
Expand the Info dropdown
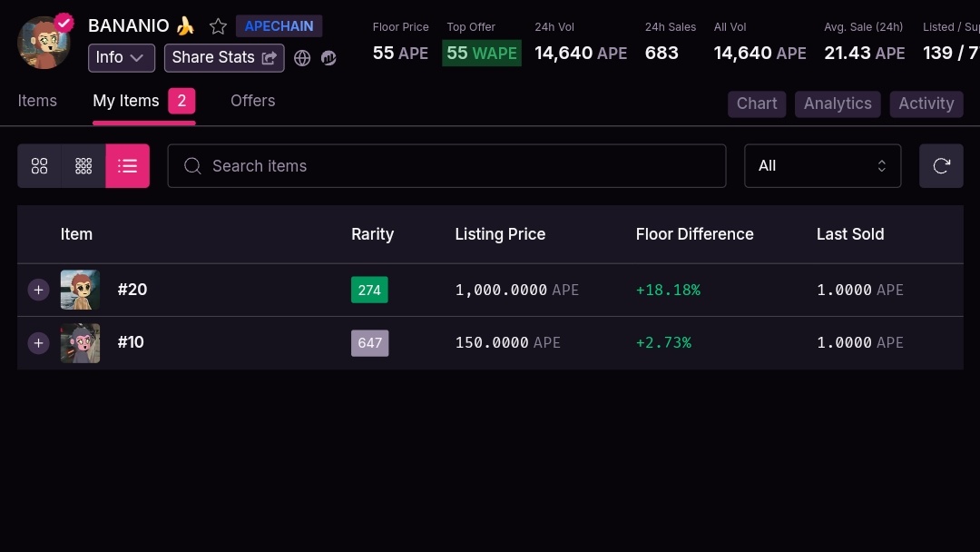tap(122, 57)
